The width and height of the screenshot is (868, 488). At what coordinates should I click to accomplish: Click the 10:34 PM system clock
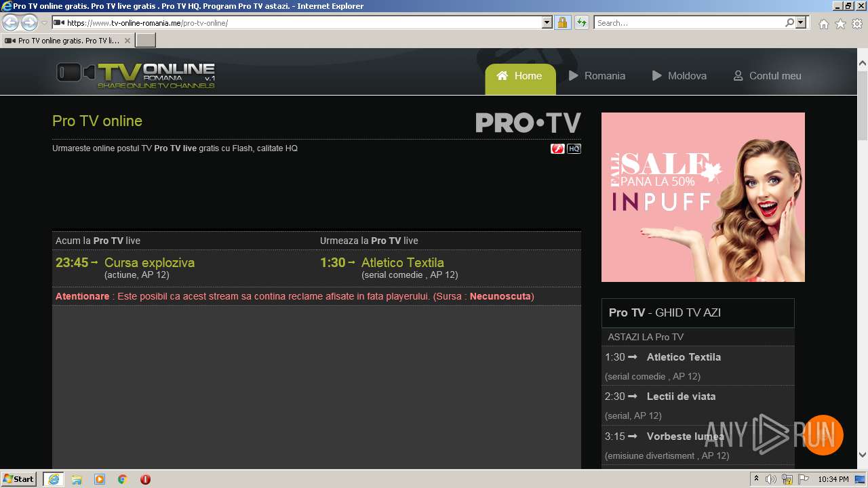(x=833, y=479)
